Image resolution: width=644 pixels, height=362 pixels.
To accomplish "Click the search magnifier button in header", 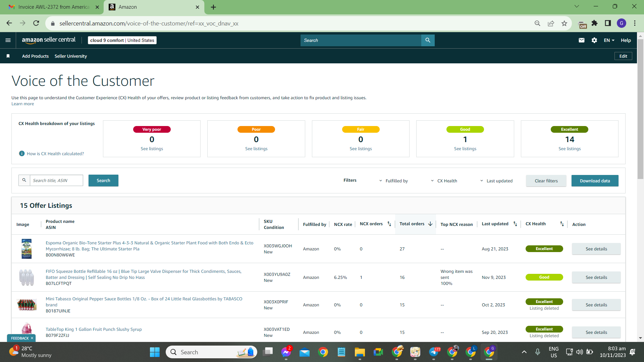I will 428,40.
